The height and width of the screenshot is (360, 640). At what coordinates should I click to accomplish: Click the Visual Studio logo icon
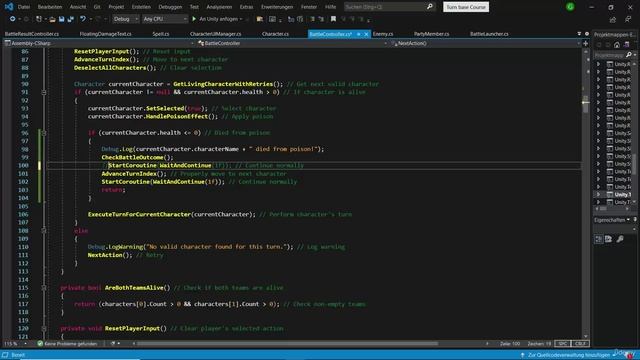(9, 7)
